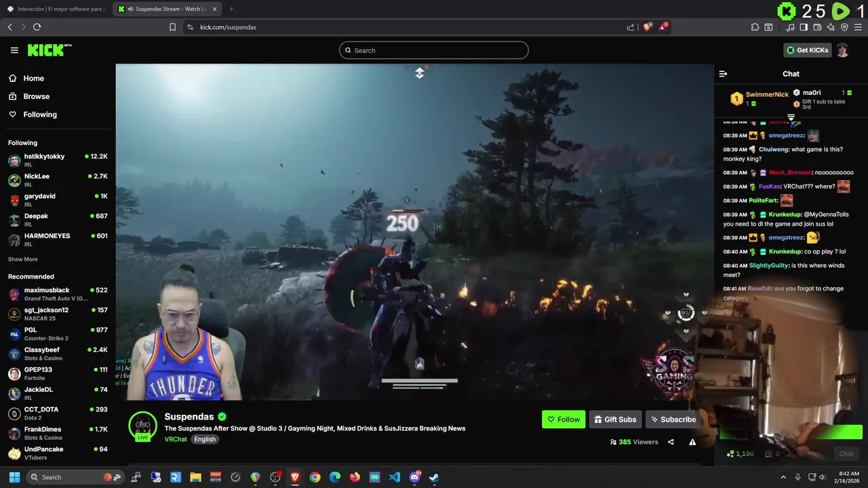Expand the gift leaderboard arrow
This screenshot has height=488, width=868.
click(x=791, y=118)
